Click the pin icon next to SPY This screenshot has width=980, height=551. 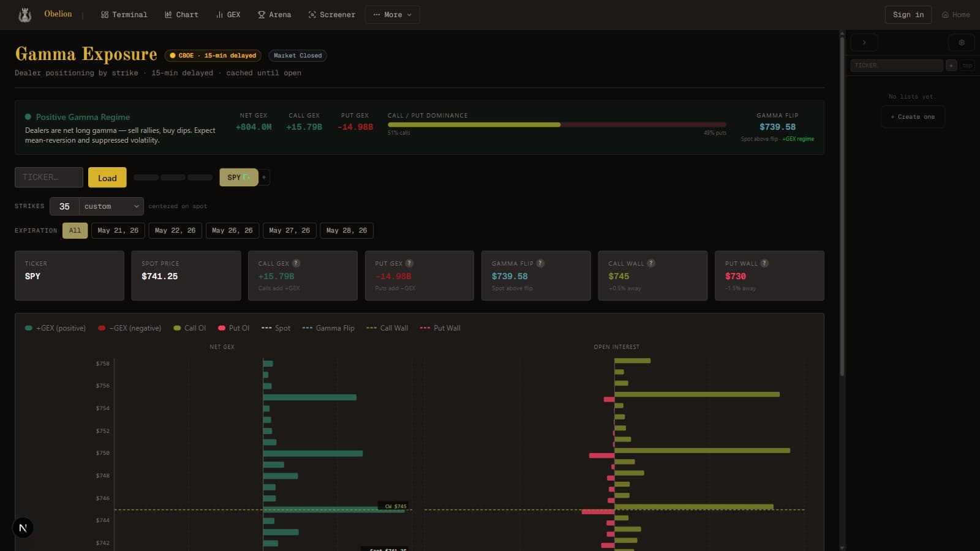pyautogui.click(x=264, y=178)
